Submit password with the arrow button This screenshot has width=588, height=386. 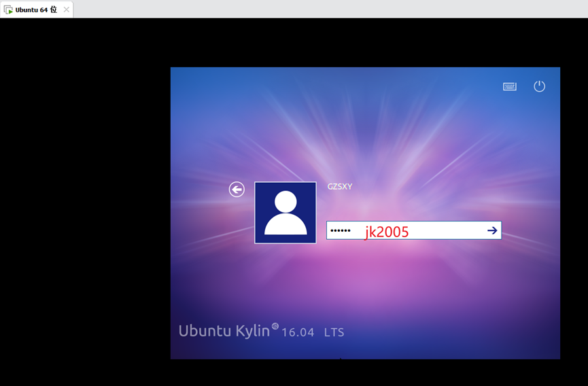(492, 230)
